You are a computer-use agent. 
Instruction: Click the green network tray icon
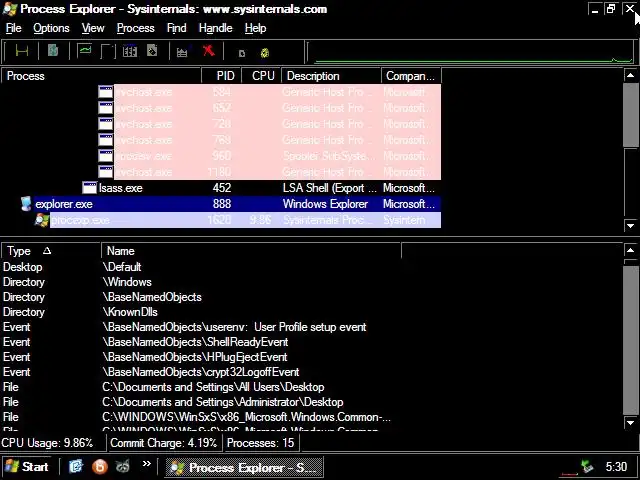(x=587, y=466)
